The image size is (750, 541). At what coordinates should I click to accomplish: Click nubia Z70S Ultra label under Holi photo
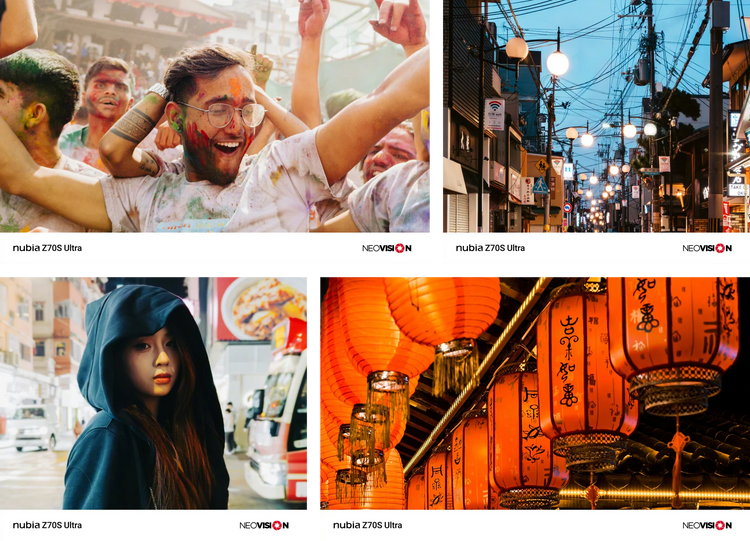47,248
